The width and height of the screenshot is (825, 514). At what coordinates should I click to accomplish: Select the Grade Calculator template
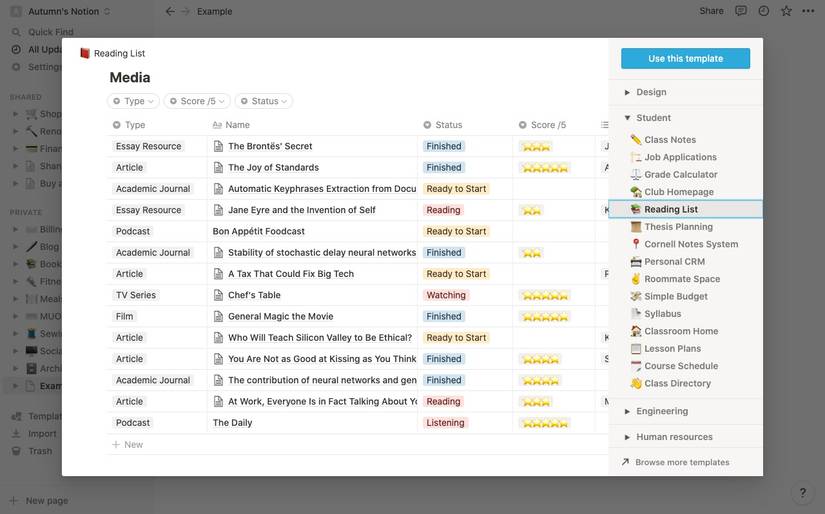point(680,174)
